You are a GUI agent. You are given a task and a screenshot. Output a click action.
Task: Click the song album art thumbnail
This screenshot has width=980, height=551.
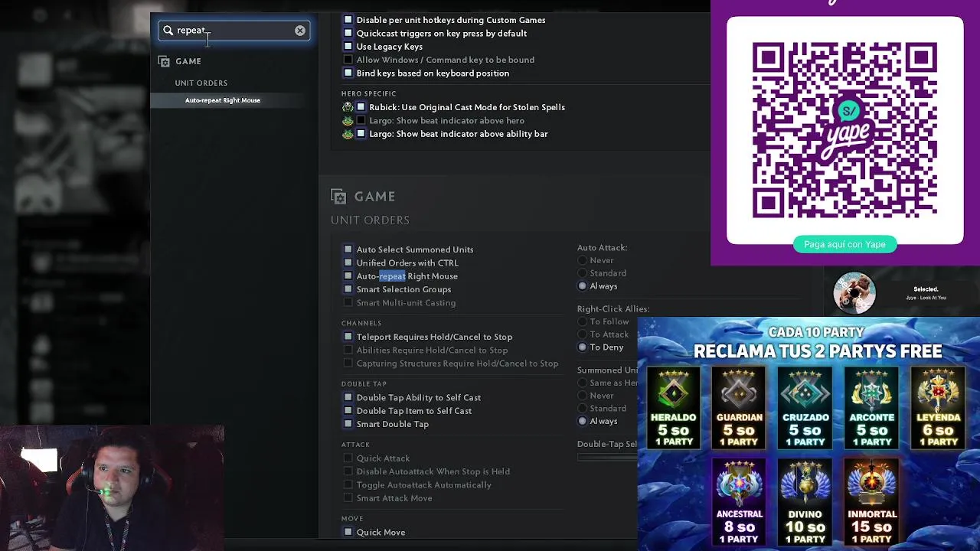point(854,293)
